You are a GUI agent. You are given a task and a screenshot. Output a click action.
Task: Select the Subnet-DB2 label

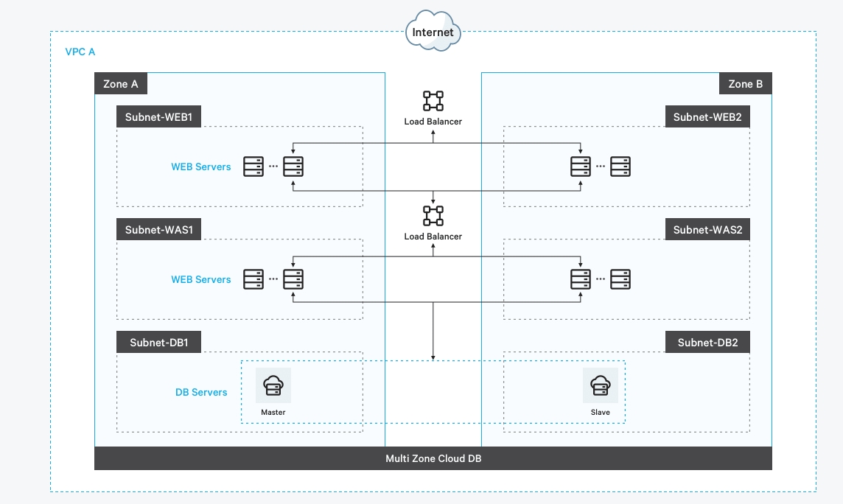coord(707,342)
